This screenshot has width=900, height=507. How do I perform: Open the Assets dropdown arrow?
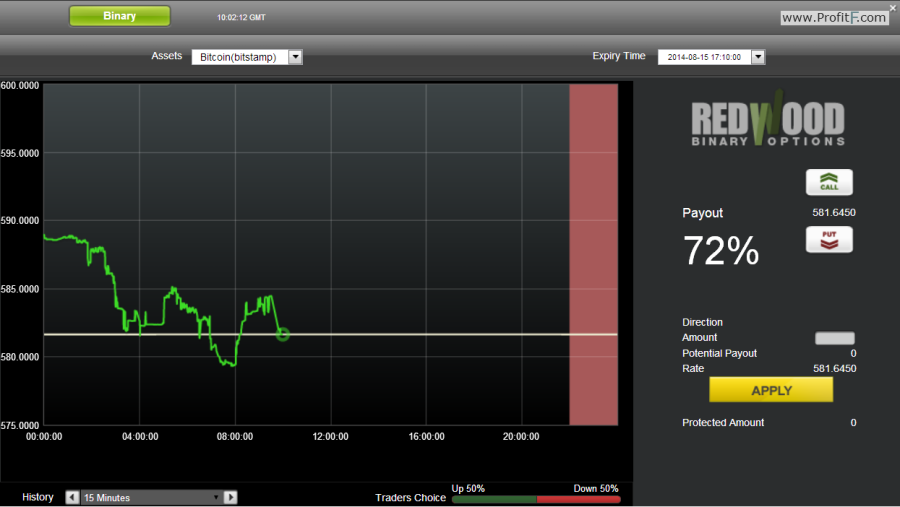tap(295, 57)
